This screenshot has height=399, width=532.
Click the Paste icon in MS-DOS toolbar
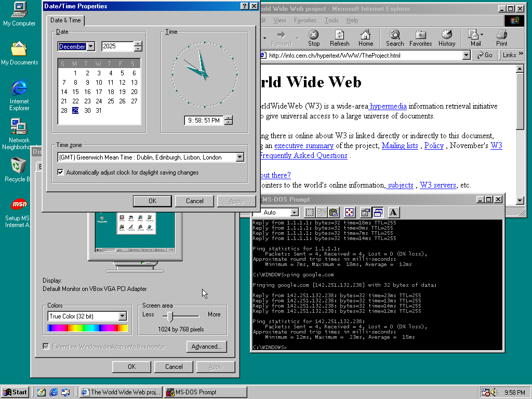334,212
